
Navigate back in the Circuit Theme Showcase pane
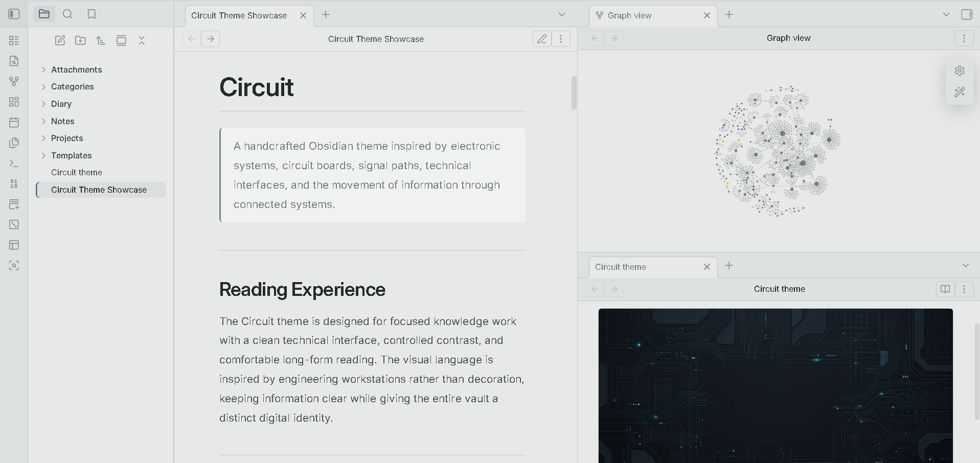click(x=192, y=39)
